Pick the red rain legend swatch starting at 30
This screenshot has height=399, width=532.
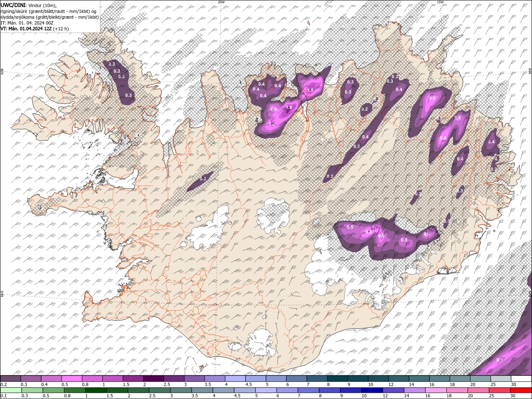(520, 390)
